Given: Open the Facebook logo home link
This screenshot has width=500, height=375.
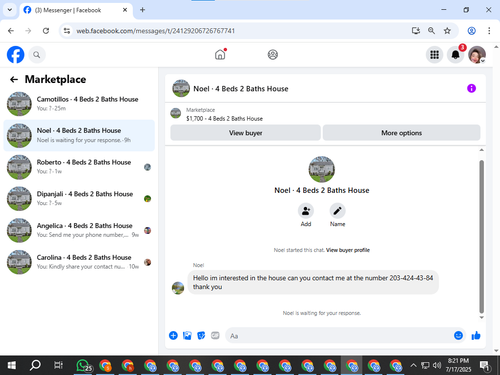Looking at the screenshot, I should [16, 55].
